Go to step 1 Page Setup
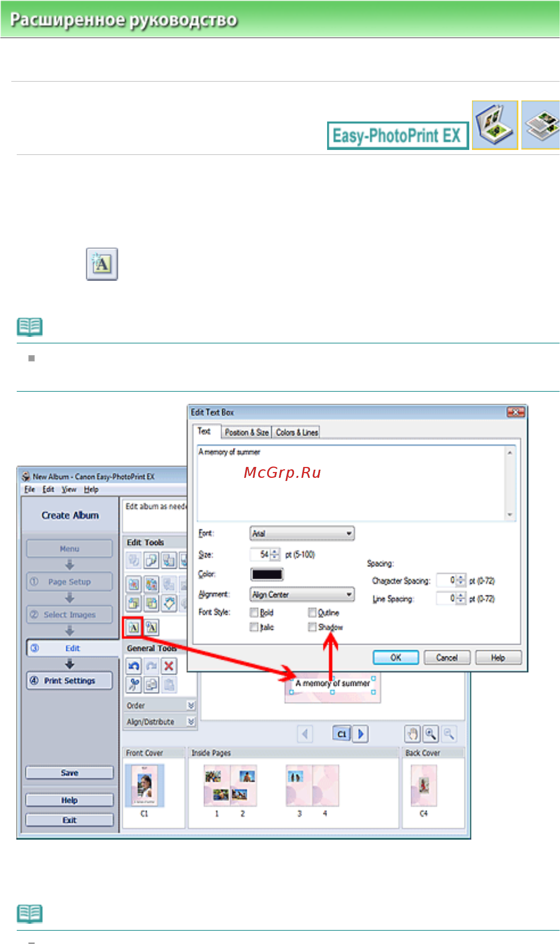This screenshot has height=944, width=560. point(70,582)
